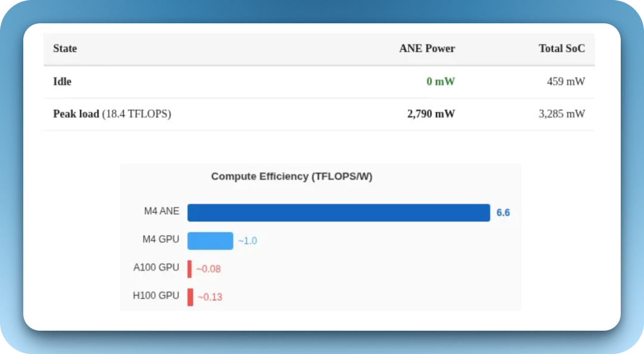Click the light blue M4 GPU bar
The image size is (644, 354).
[210, 241]
